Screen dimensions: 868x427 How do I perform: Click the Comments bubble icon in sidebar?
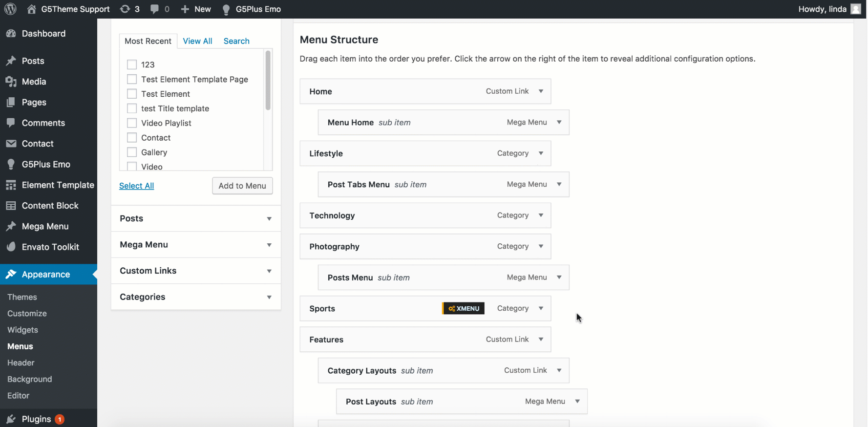pos(11,123)
